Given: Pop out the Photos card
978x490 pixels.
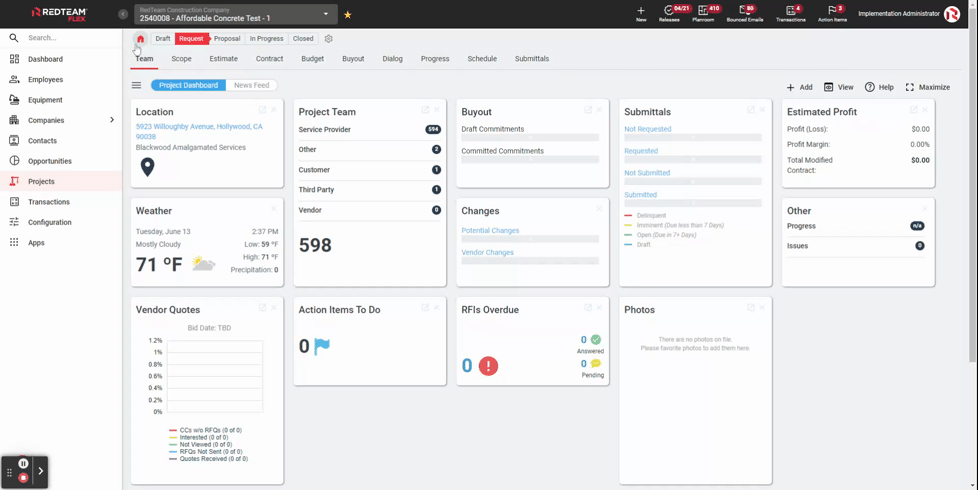Looking at the screenshot, I should 751,307.
